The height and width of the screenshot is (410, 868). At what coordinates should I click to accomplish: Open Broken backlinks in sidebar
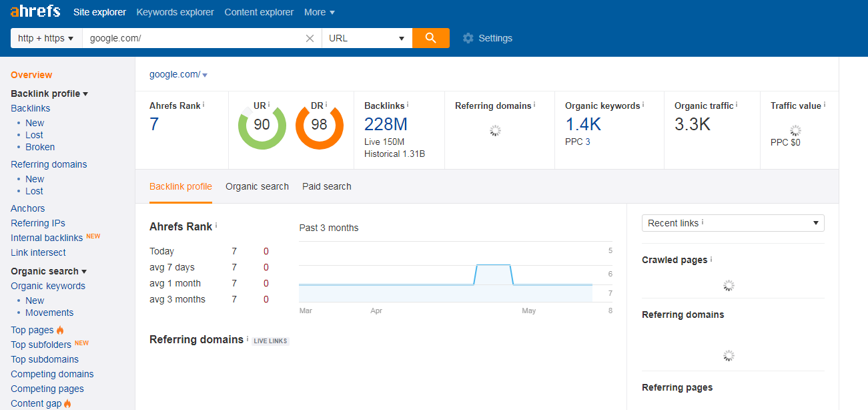40,147
